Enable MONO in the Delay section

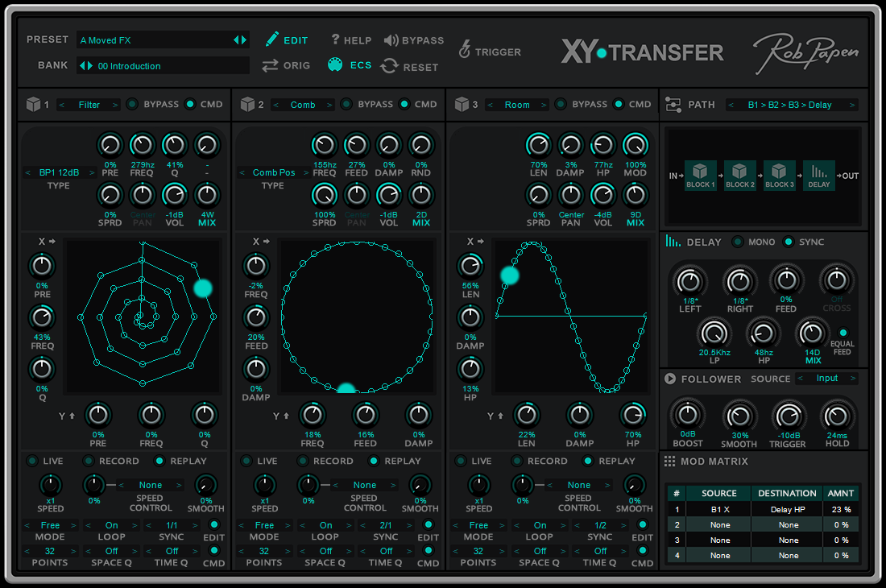click(737, 242)
